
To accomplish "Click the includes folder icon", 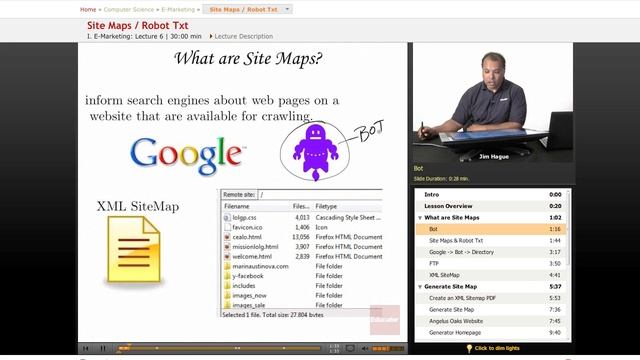I will pyautogui.click(x=227, y=286).
